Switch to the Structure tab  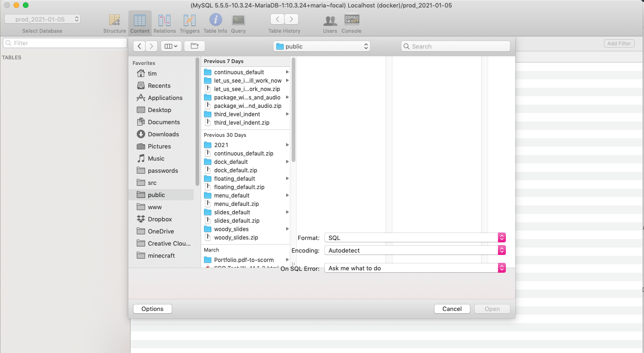pyautogui.click(x=114, y=21)
